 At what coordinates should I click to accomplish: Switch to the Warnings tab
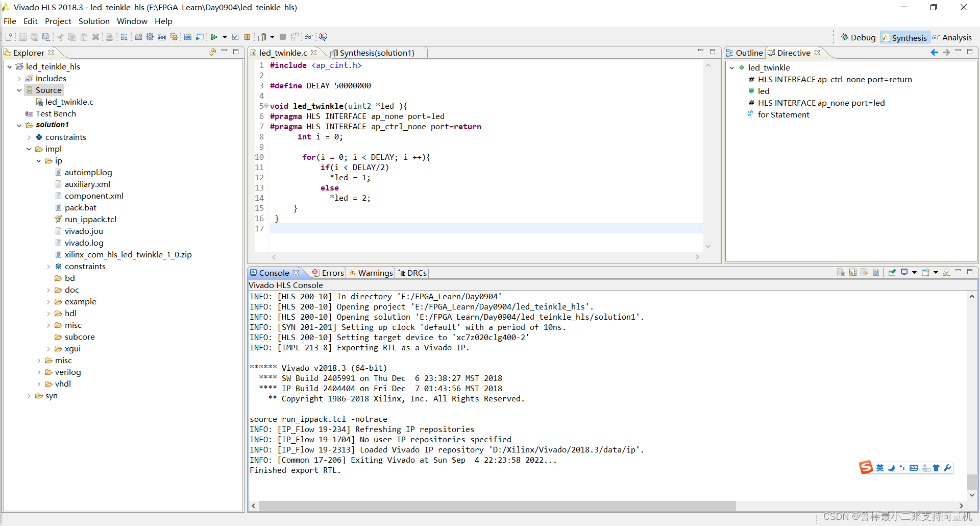pos(371,273)
